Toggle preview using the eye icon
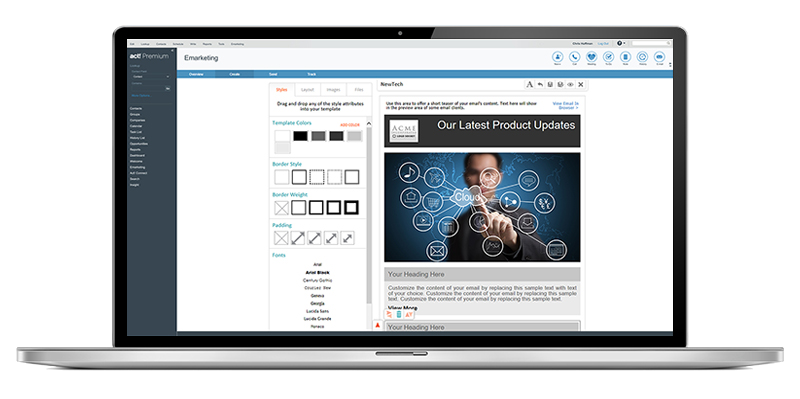 point(570,84)
